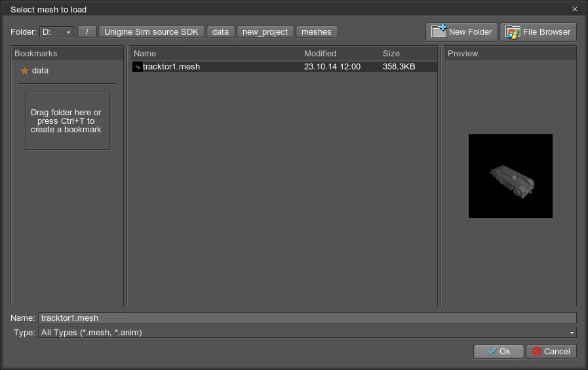Click the red prohibition icon on Cancel
This screenshot has width=588, height=370.
537,351
